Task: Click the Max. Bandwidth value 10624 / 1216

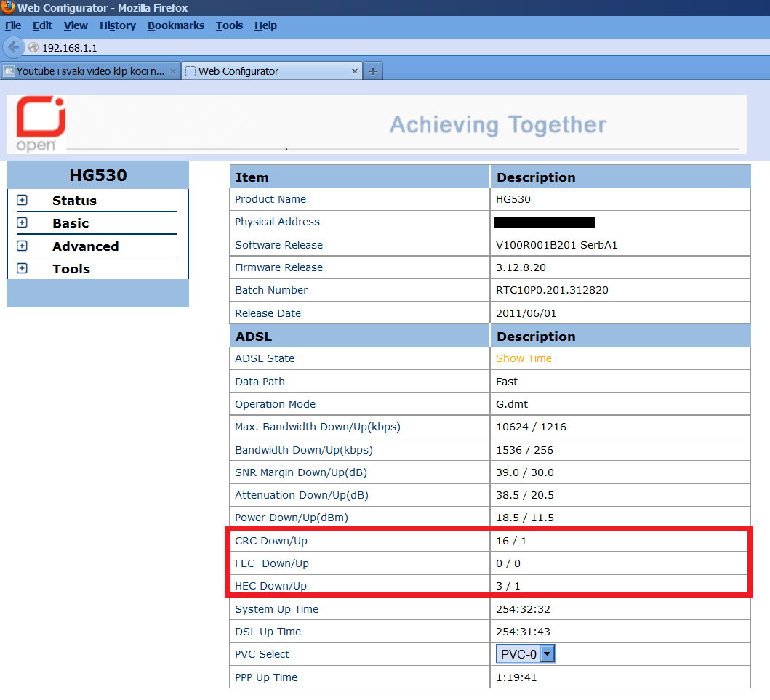Action: (x=531, y=427)
